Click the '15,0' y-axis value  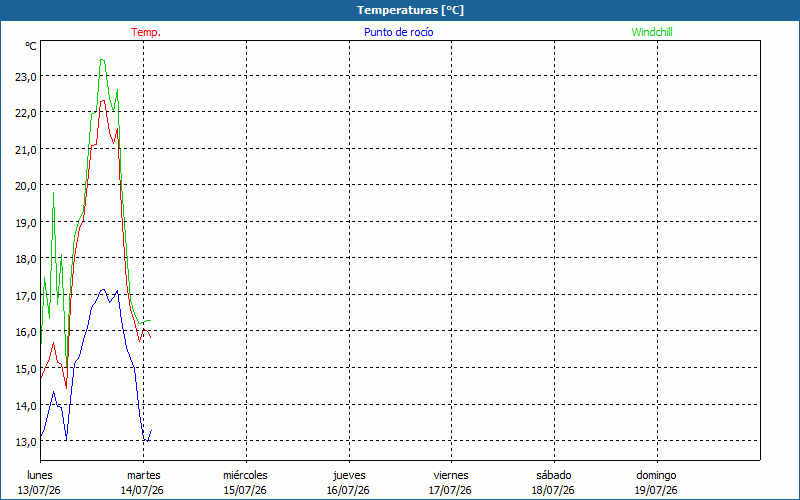coord(26,369)
